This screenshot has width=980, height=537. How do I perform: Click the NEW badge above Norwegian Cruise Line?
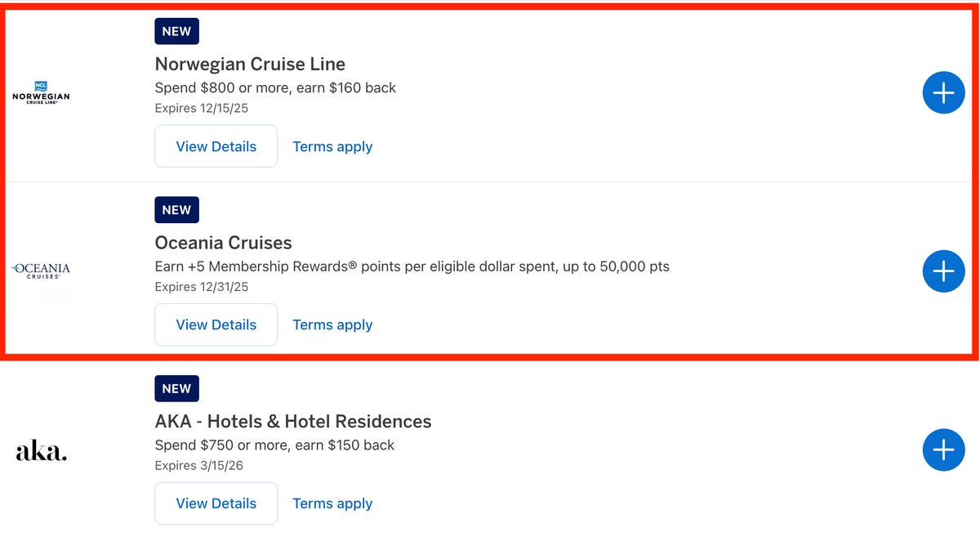pyautogui.click(x=176, y=31)
